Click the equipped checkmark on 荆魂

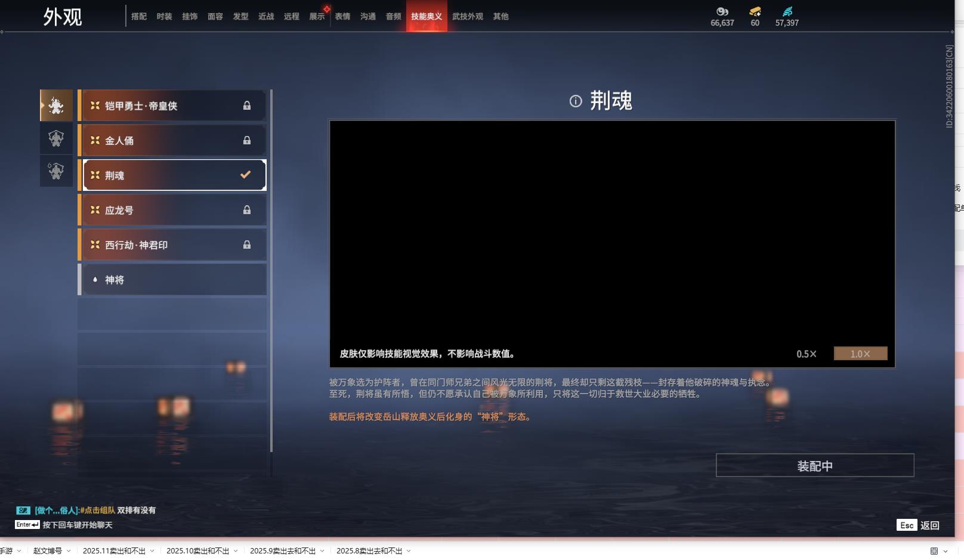[x=245, y=175]
